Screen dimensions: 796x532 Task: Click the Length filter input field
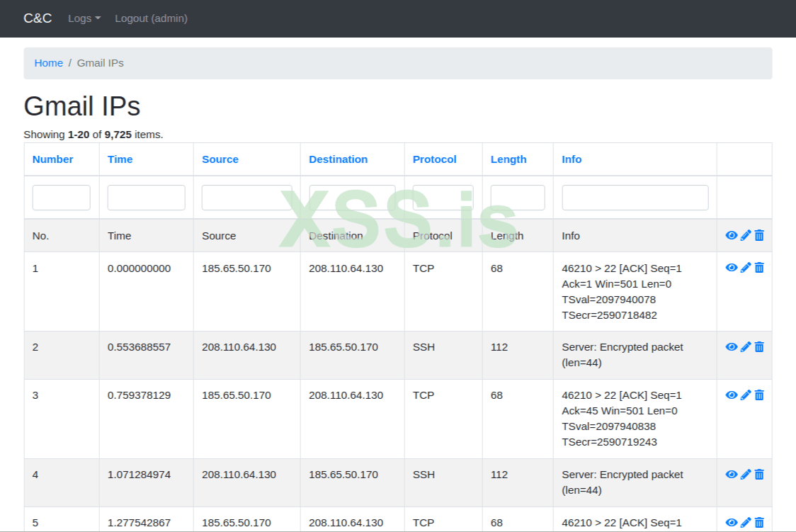[x=517, y=198]
